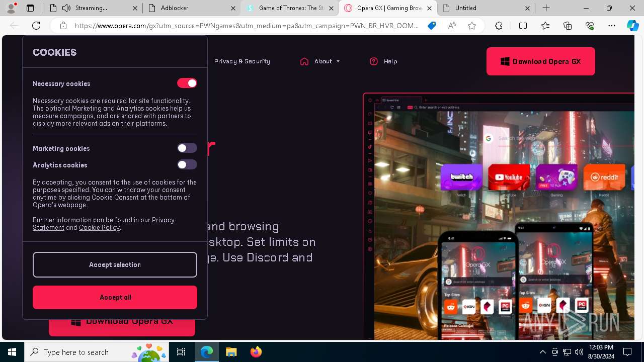The image size is (644, 362).
Task: Close the Adblocker tab
Action: click(x=233, y=8)
